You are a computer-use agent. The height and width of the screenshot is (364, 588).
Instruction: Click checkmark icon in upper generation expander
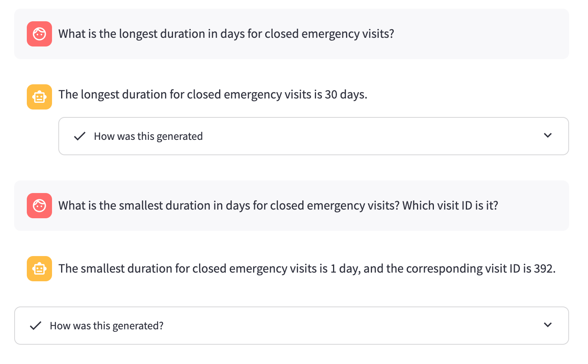pyautogui.click(x=80, y=136)
